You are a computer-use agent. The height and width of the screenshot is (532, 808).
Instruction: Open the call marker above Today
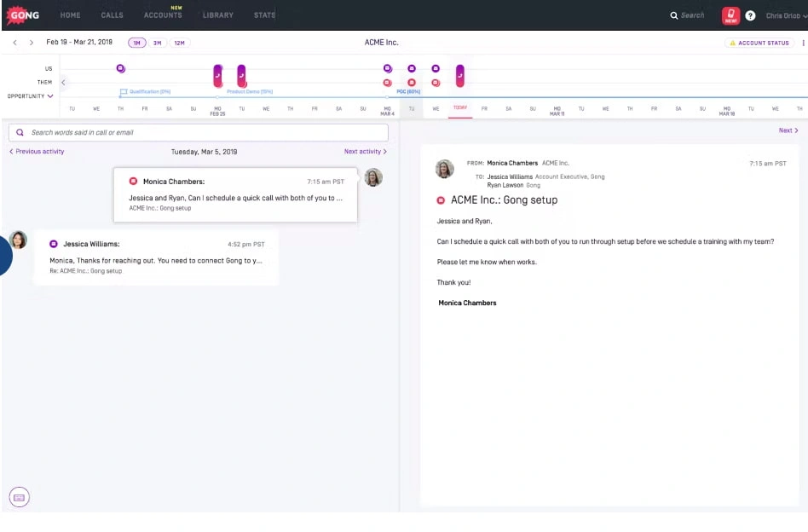459,76
